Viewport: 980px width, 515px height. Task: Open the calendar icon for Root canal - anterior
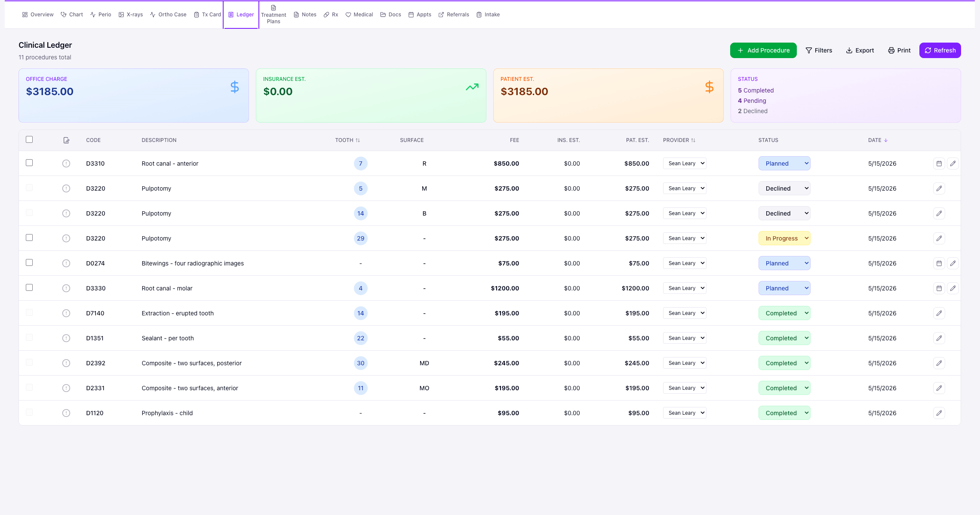[x=939, y=163]
